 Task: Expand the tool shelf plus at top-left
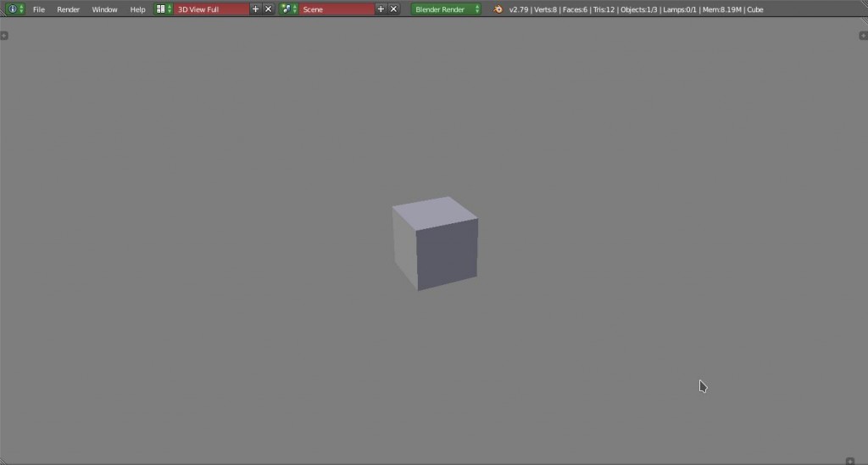coord(4,36)
